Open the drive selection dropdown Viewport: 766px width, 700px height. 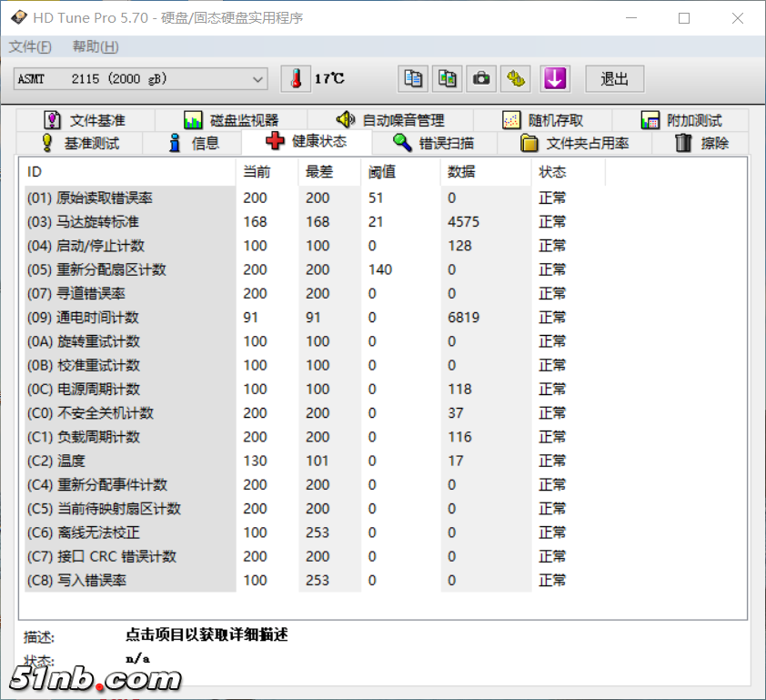click(257, 78)
